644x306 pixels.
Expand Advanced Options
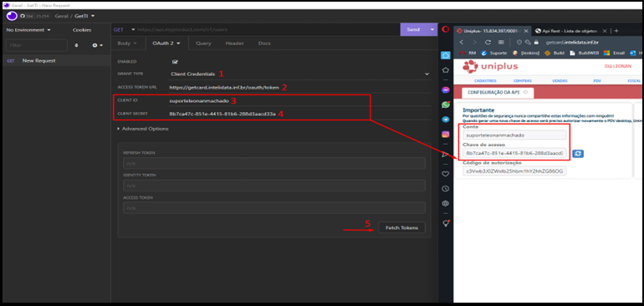click(x=143, y=129)
